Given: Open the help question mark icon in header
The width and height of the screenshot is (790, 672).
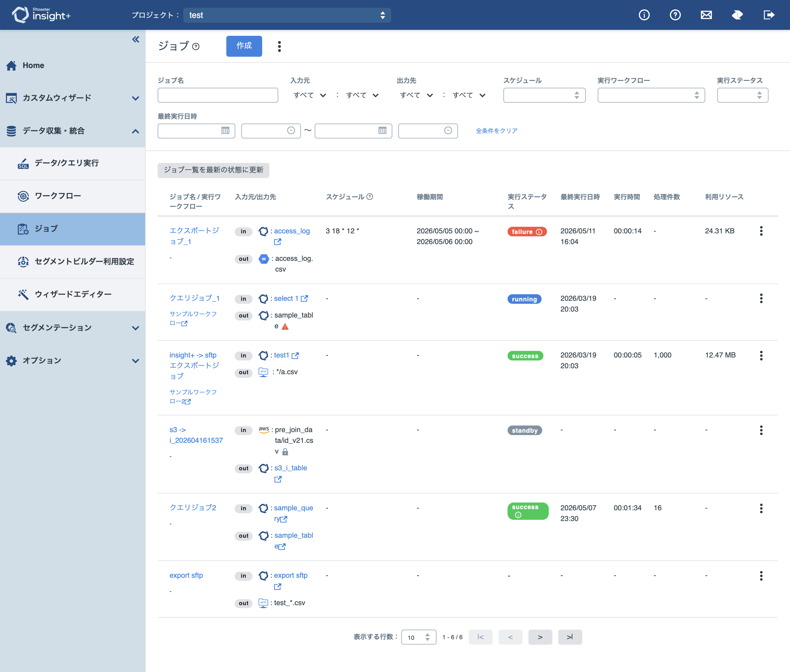Looking at the screenshot, I should [x=675, y=15].
